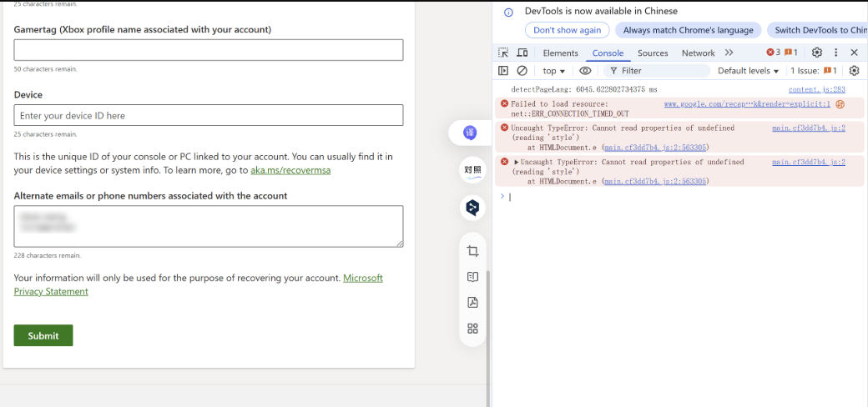Show more DevTools tabs with chevron
The height and width of the screenshot is (407, 868).
[729, 53]
